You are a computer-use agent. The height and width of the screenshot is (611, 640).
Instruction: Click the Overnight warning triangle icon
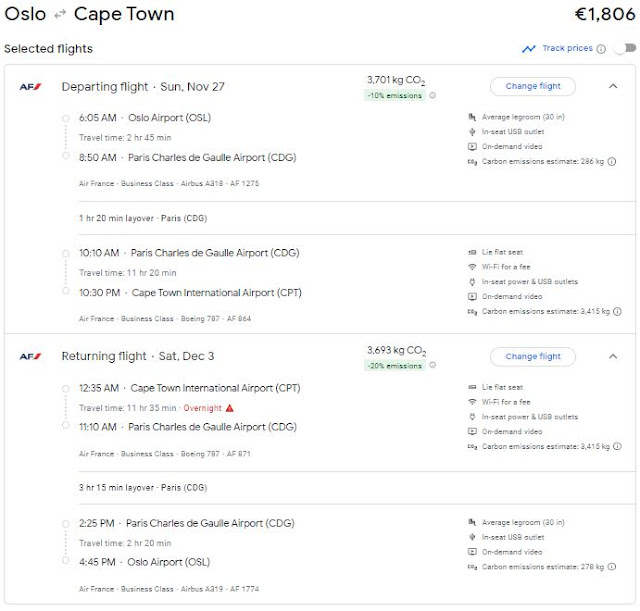click(x=230, y=408)
